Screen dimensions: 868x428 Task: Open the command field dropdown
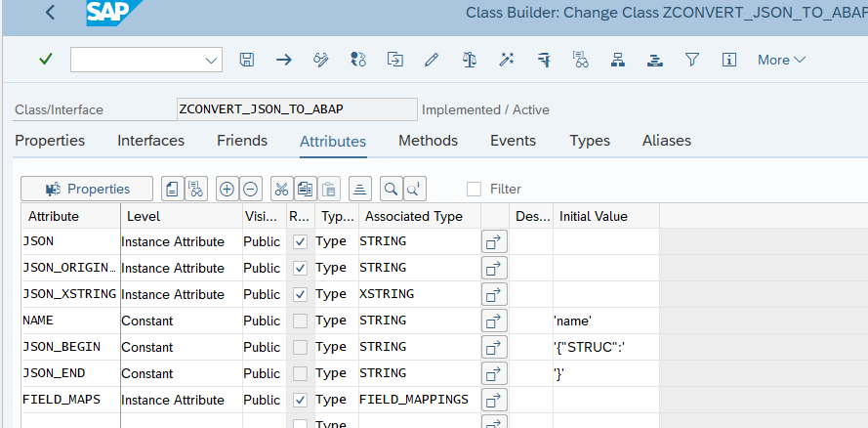click(211, 61)
